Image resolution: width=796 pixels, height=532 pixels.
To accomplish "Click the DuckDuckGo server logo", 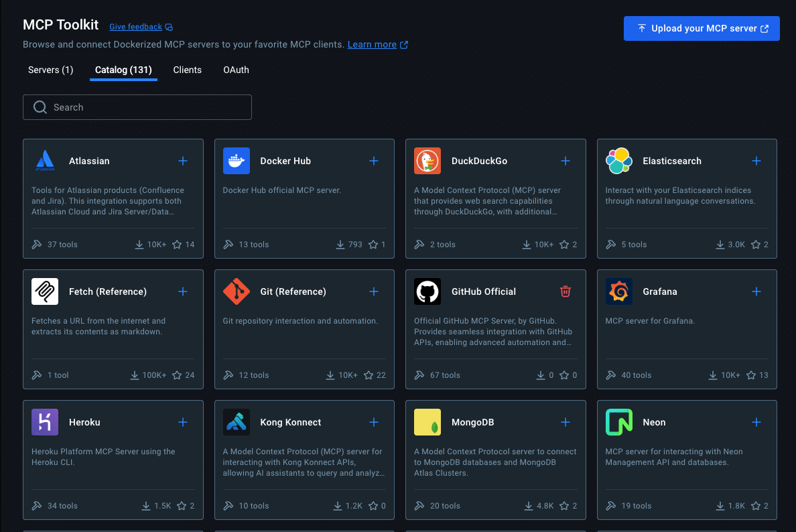I will [427, 161].
